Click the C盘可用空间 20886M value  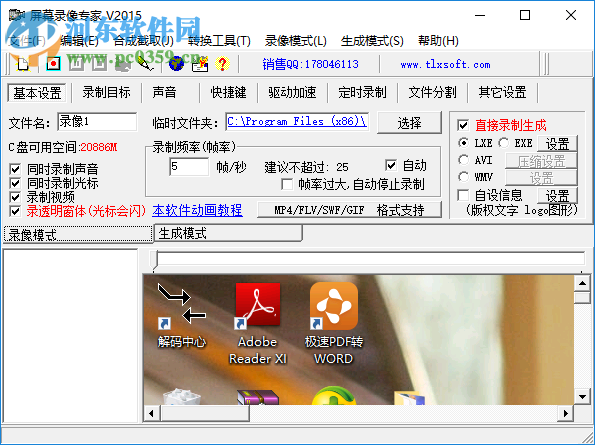(x=99, y=147)
